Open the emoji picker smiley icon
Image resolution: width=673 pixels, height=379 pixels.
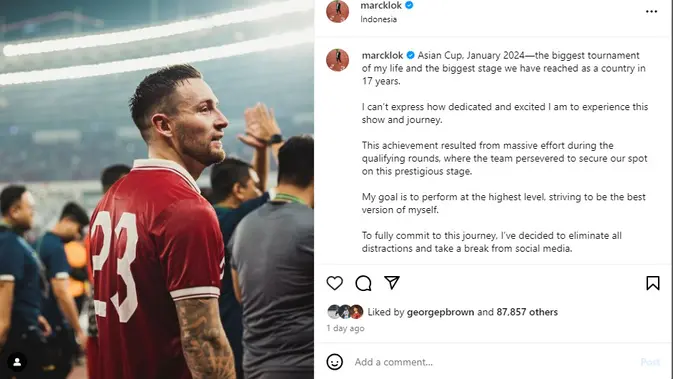click(x=334, y=362)
